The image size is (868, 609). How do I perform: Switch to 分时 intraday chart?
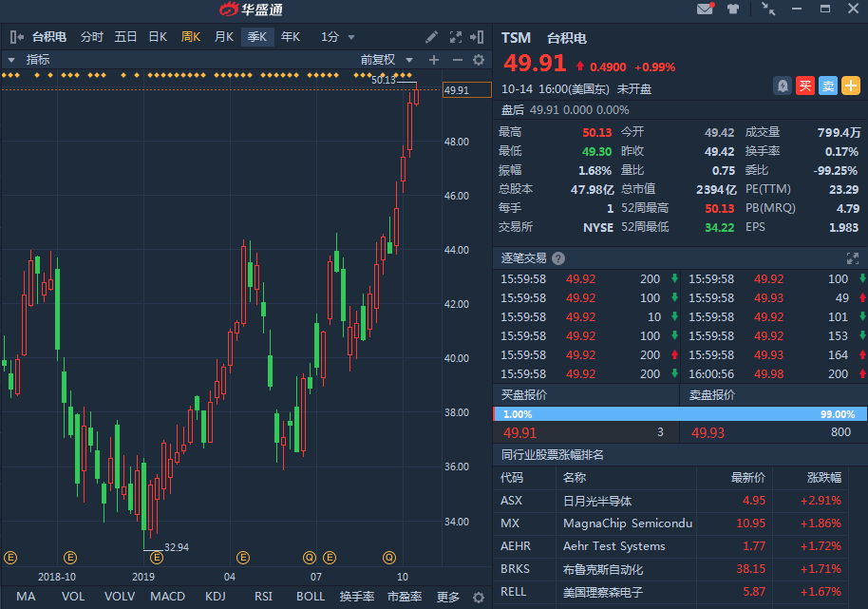coord(92,37)
